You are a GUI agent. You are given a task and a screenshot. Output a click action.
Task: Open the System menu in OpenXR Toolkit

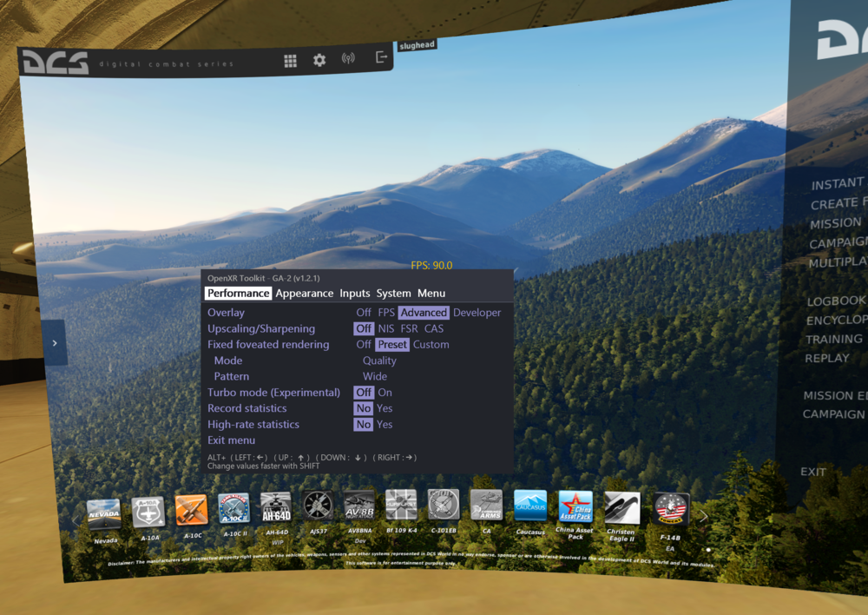tap(394, 293)
